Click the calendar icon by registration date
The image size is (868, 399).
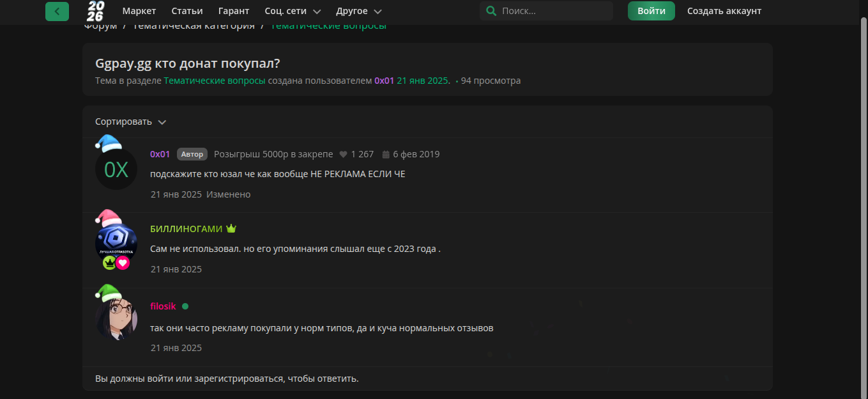tap(386, 154)
